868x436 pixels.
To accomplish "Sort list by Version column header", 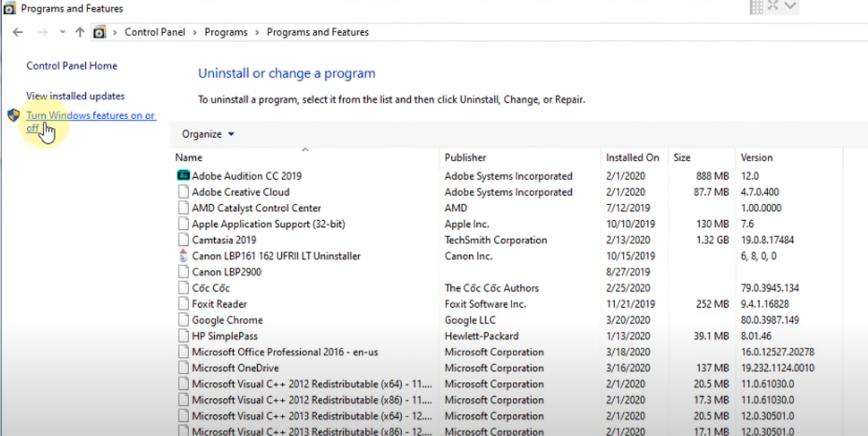I will pyautogui.click(x=757, y=158).
